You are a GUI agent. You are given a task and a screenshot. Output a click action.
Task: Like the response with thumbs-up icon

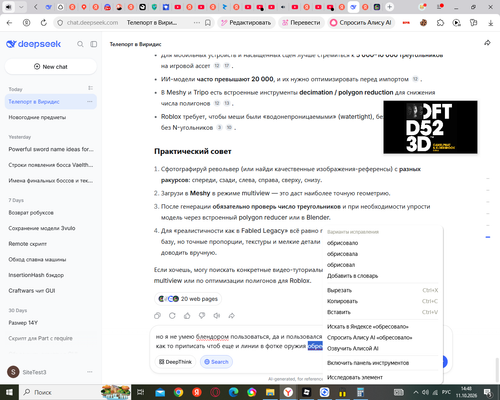187,315
